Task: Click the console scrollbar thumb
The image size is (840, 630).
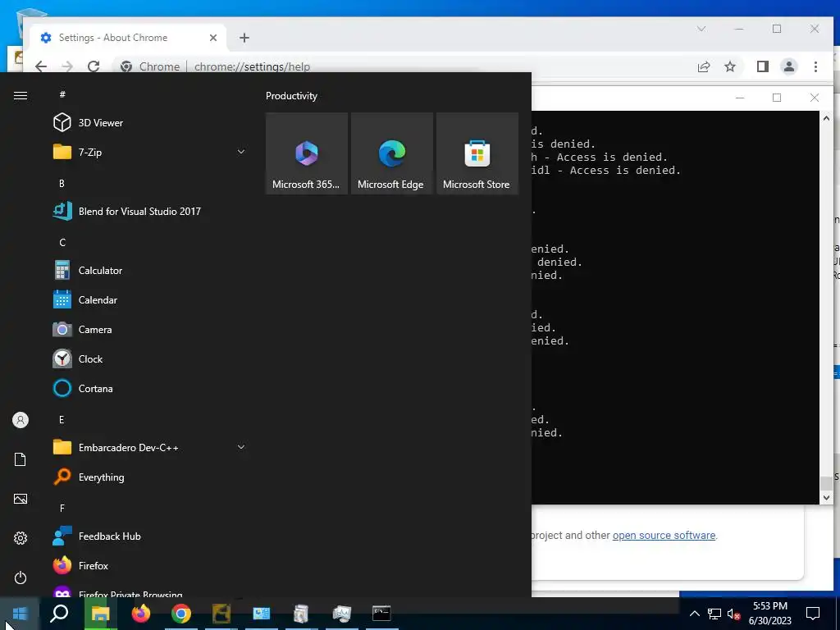Action: pyautogui.click(x=826, y=482)
